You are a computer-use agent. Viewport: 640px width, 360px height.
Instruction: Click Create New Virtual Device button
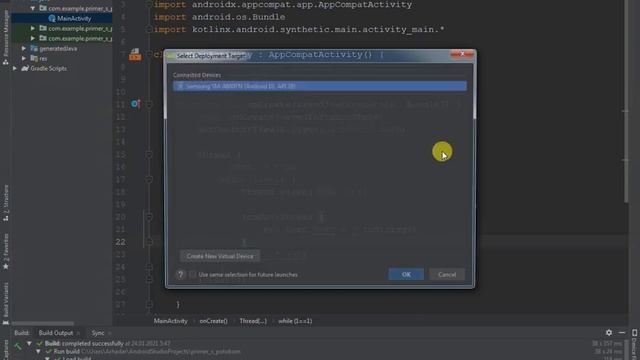(x=220, y=256)
